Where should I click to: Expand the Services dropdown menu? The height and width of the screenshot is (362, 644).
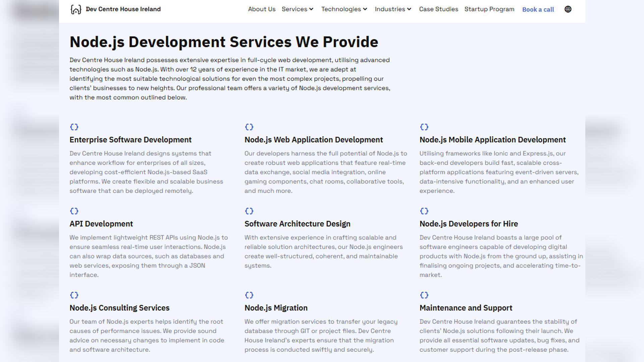[x=297, y=9]
